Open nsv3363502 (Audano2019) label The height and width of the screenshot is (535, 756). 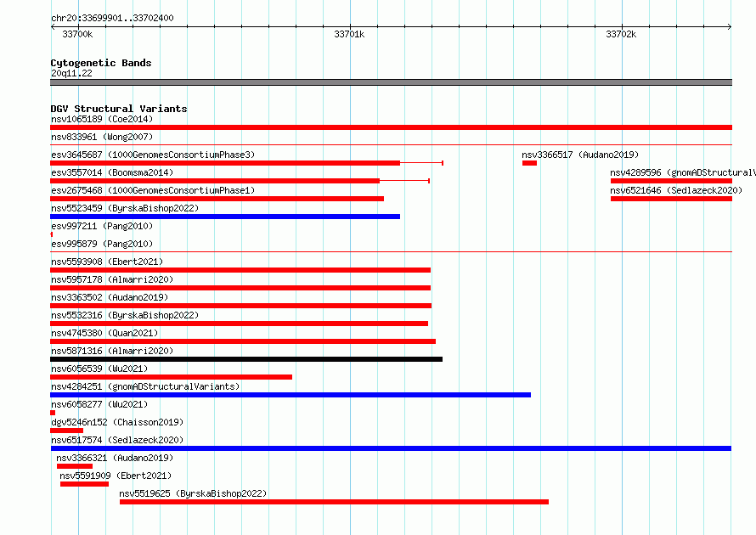(110, 297)
